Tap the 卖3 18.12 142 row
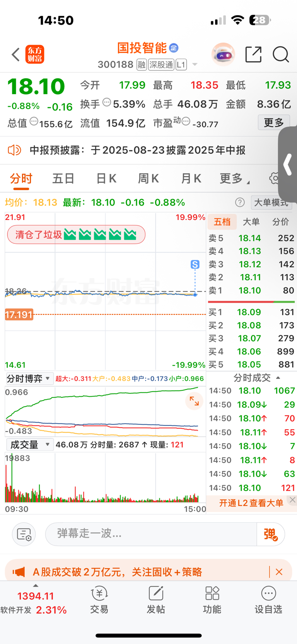 (x=251, y=264)
